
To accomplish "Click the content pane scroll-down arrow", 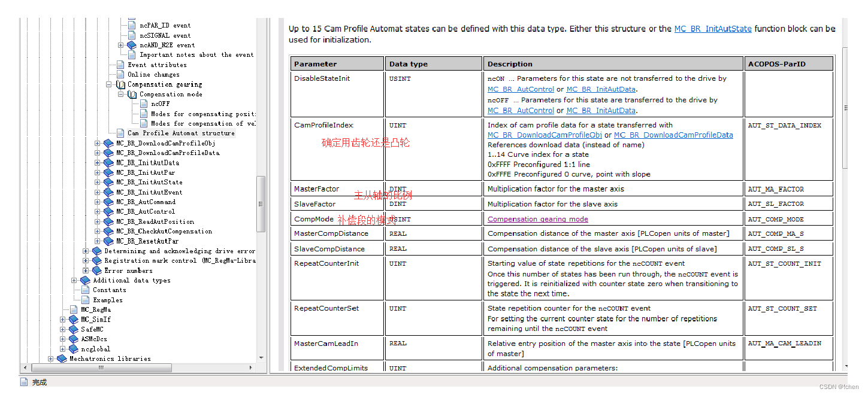I will click(x=845, y=366).
